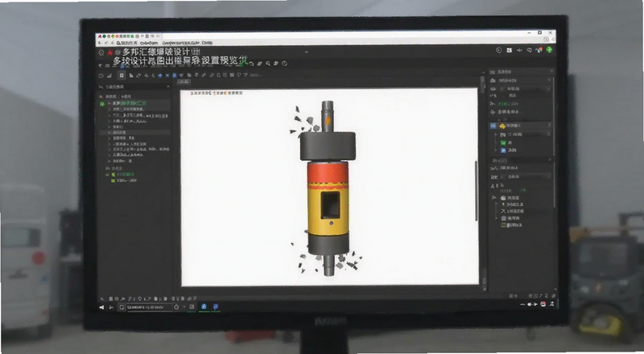The image size is (644, 354).
Task: Collapse the left panel with its header chevron
Action: [167, 87]
